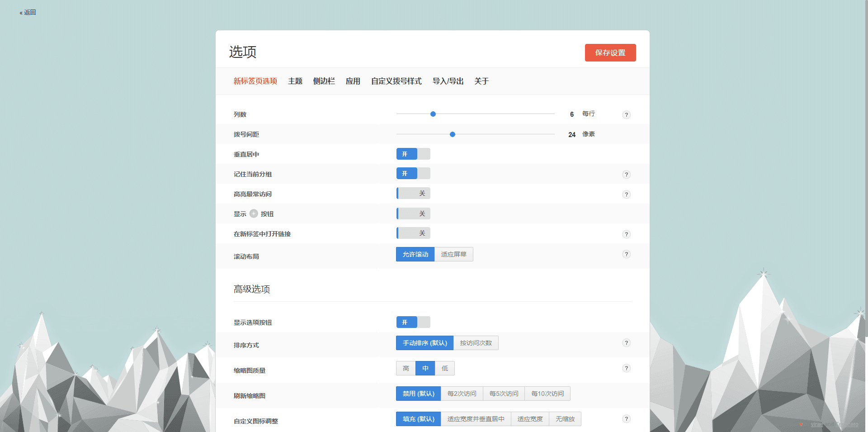This screenshot has height=432, width=868.
Task: Select 允许滚动 layout option
Action: pos(415,254)
